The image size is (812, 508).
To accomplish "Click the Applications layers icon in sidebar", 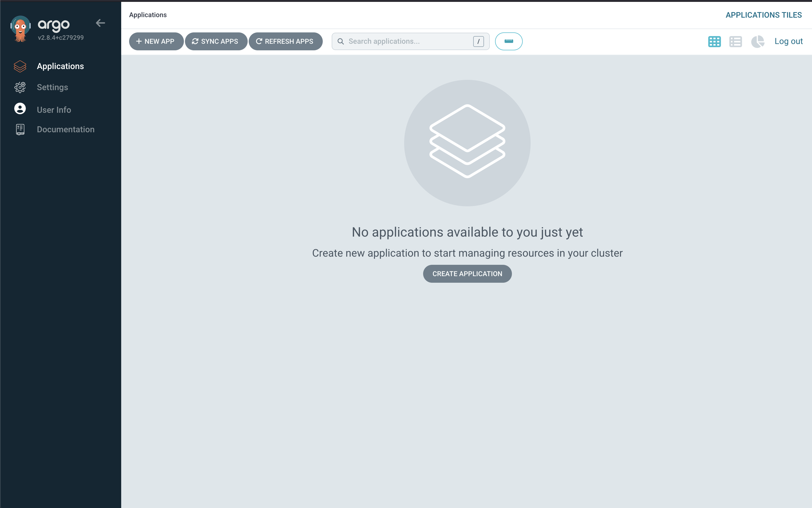I will (20, 66).
